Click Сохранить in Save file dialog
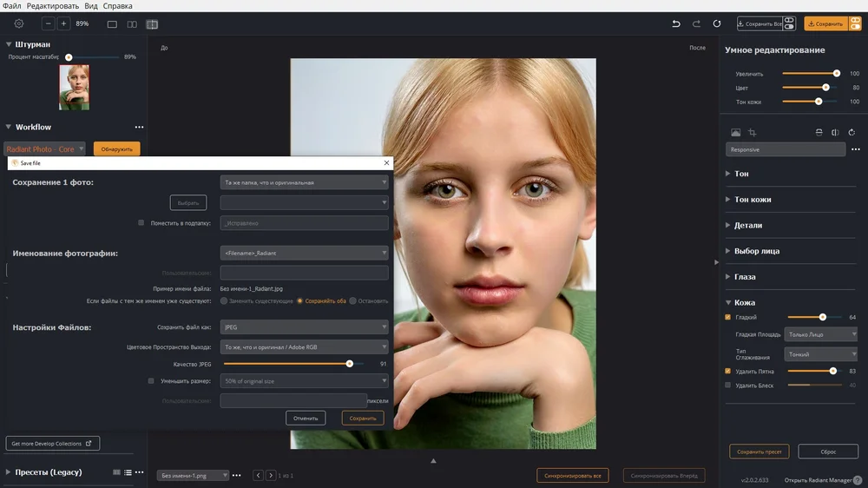 363,419
